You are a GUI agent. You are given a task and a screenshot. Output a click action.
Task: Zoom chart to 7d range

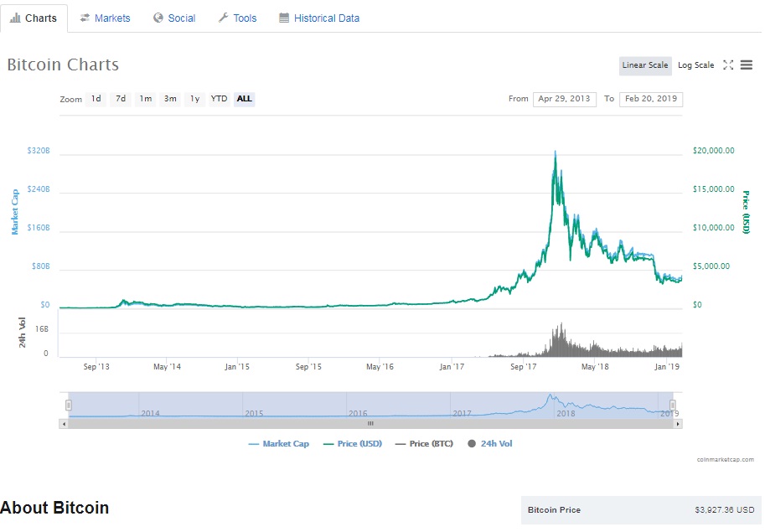[x=121, y=99]
